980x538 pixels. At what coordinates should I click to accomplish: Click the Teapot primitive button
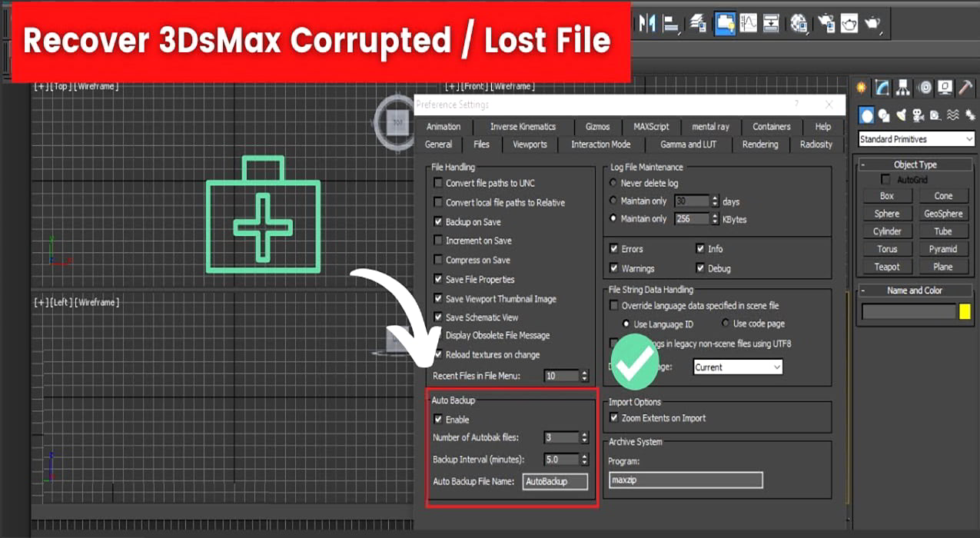[887, 267]
